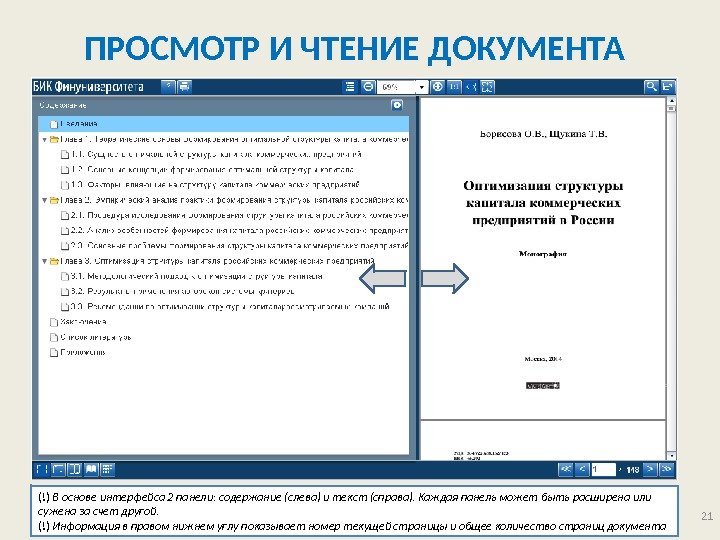The width and height of the screenshot is (720, 540).
Task: Click the contents panel options icon
Action: (x=397, y=105)
